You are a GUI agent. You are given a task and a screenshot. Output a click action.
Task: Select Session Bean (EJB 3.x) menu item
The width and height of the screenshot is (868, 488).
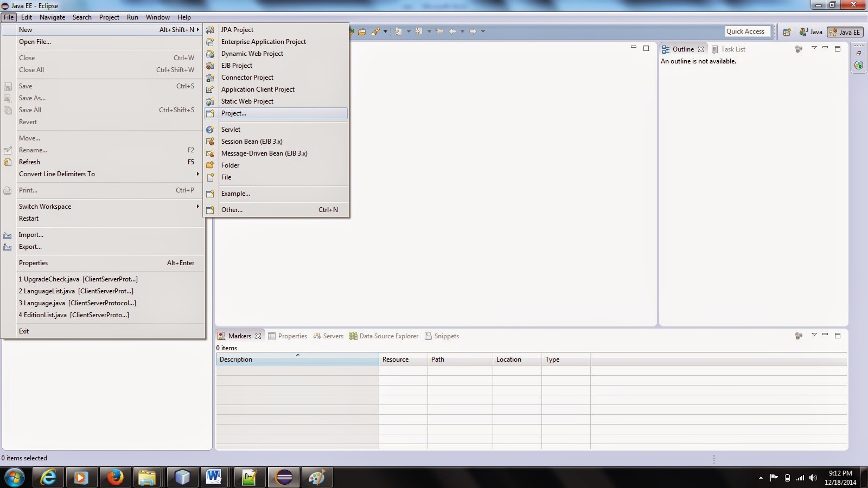[x=276, y=142]
